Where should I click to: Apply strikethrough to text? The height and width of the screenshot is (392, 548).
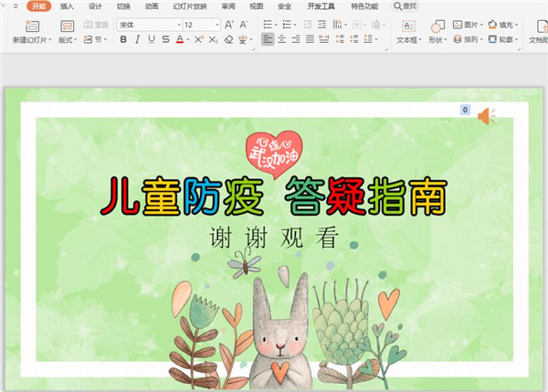[165, 40]
